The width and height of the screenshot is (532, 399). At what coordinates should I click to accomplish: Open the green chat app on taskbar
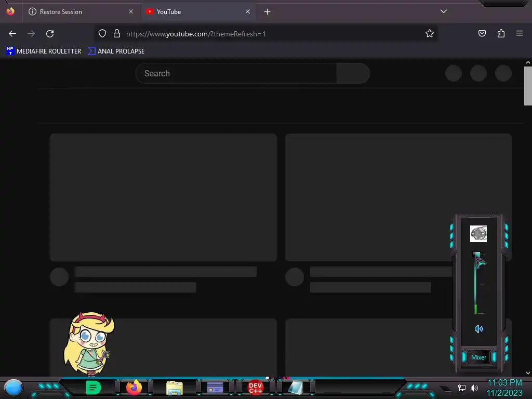coord(93,388)
